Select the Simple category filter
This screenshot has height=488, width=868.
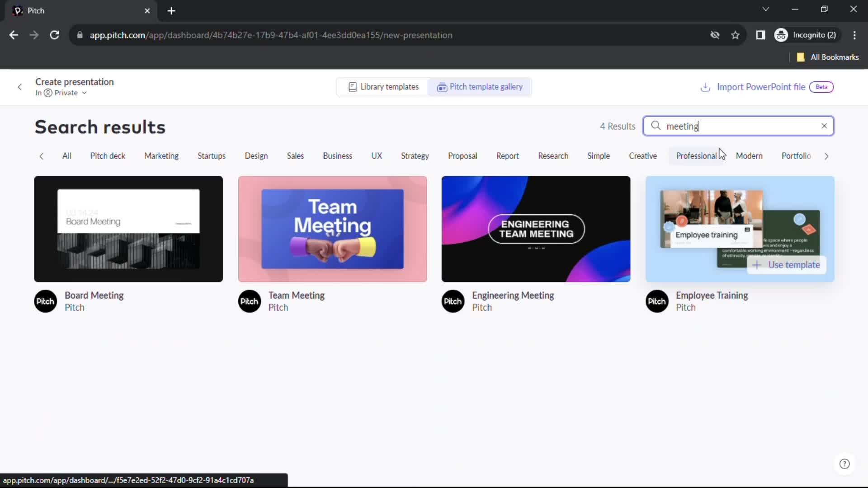[x=598, y=155]
